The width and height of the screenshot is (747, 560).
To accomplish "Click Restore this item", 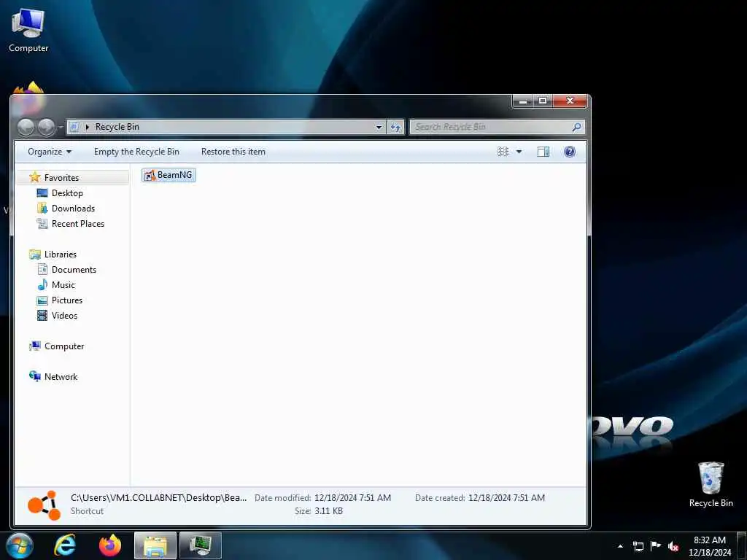I will coord(233,152).
